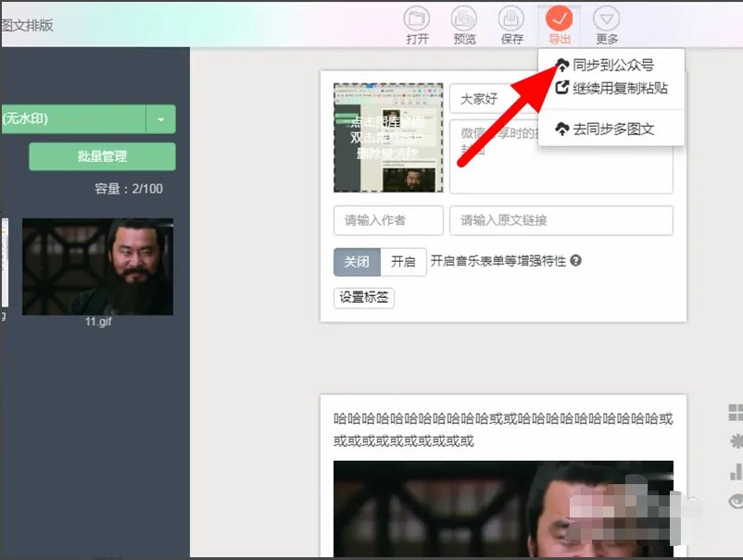Select the 11.gif thumbnail in sidebar
Viewport: 743px width, 560px height.
coord(97,266)
